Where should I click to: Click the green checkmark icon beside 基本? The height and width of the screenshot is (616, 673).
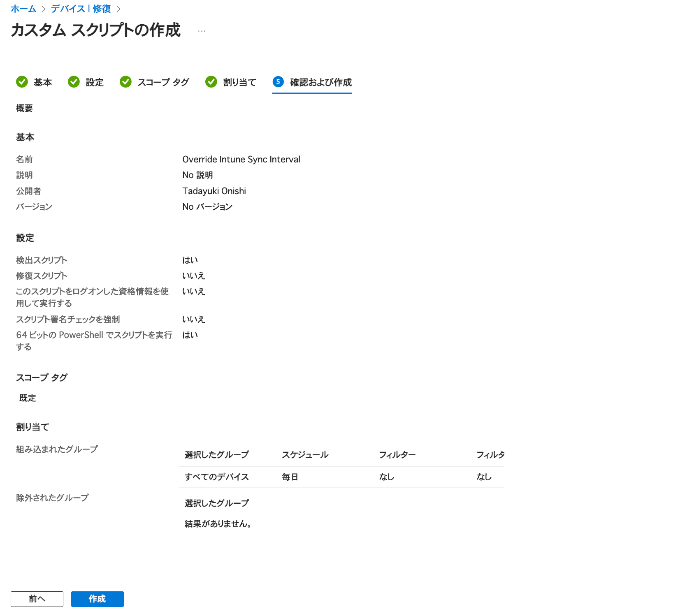(x=22, y=82)
